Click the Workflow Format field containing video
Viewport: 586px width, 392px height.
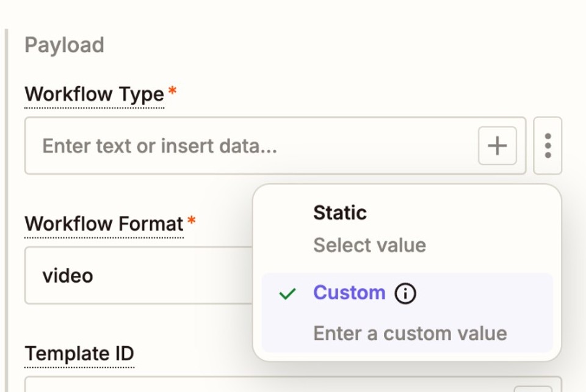pos(139,275)
